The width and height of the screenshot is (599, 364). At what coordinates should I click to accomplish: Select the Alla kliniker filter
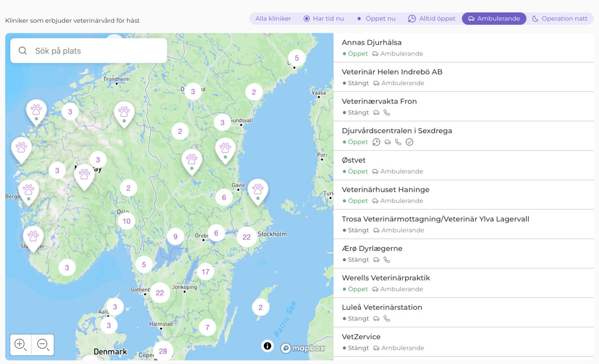point(273,19)
